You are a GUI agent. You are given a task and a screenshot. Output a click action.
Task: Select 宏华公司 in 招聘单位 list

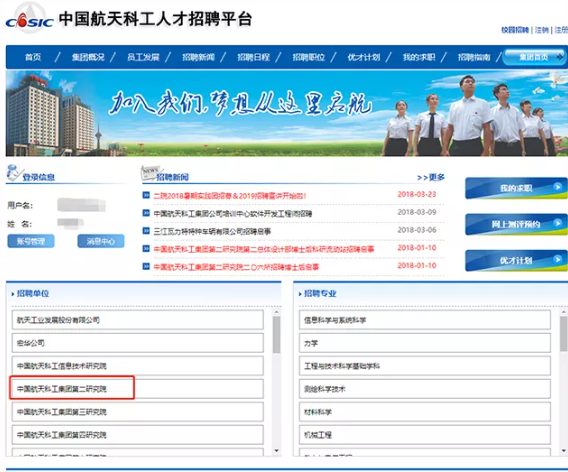point(138,343)
